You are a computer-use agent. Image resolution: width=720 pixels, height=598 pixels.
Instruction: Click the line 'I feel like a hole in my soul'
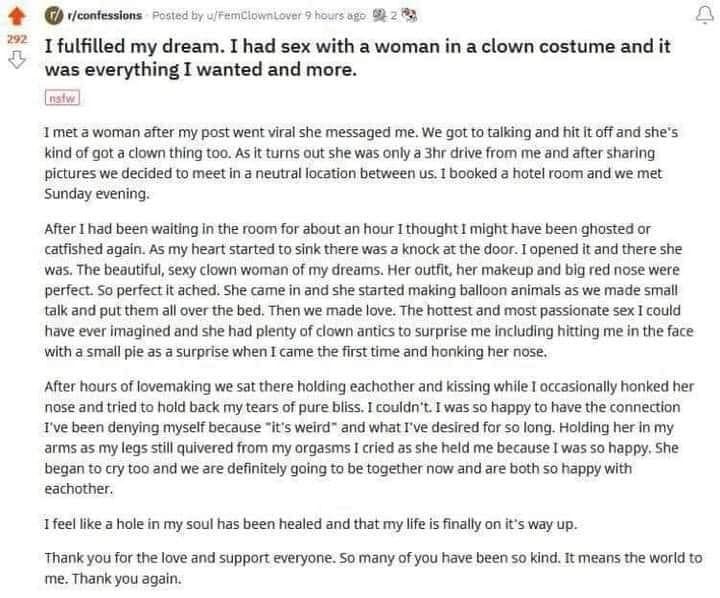click(x=310, y=524)
